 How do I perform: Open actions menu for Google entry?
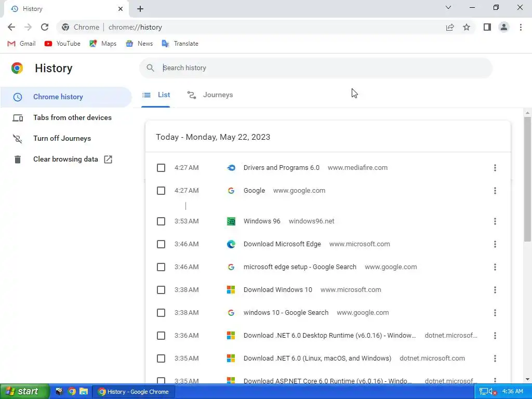click(495, 191)
